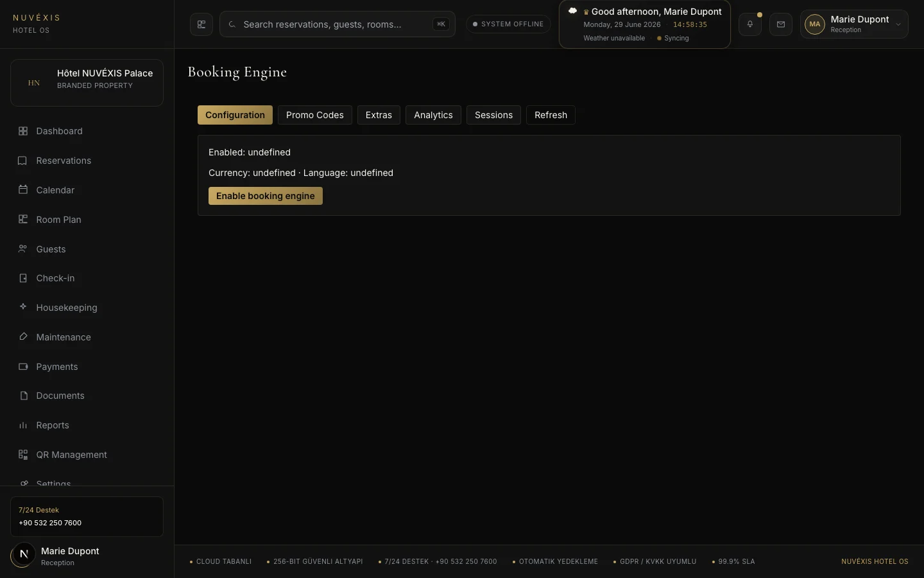Open the Dashboard icon in sidebar
Viewport: 924px width, 578px height.
[x=23, y=131]
